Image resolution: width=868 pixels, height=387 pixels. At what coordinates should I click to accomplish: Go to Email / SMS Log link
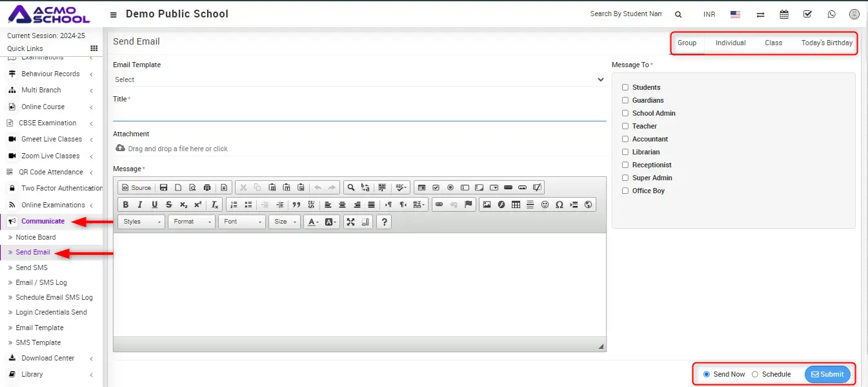click(x=41, y=282)
